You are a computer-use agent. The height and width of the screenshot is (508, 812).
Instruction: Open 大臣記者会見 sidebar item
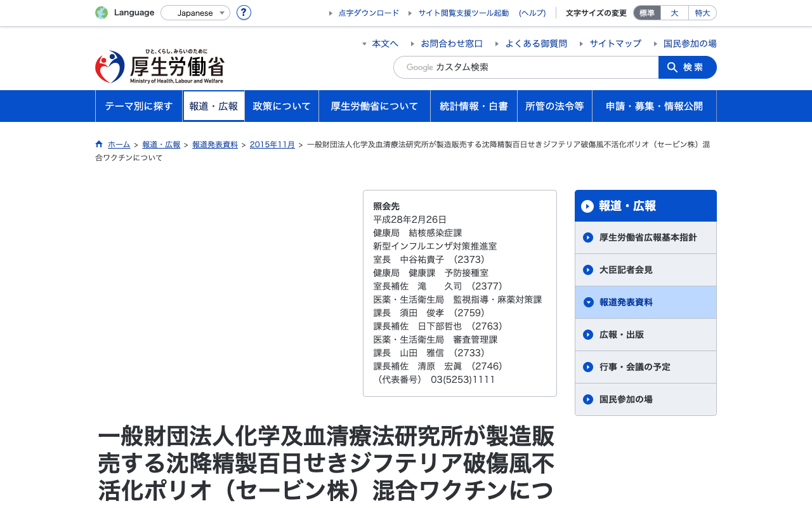646,270
